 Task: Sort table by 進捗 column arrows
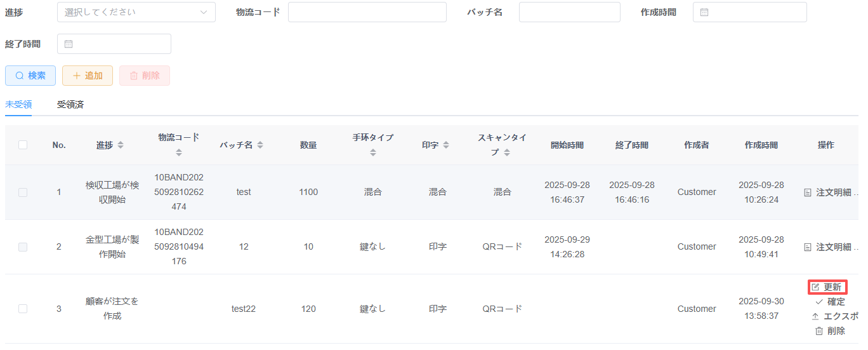click(121, 145)
